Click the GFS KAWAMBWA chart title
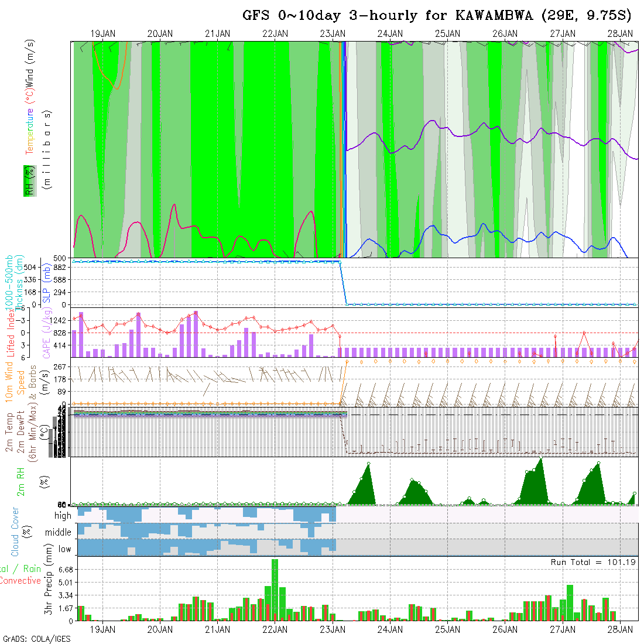644x644 pixels. (x=437, y=15)
